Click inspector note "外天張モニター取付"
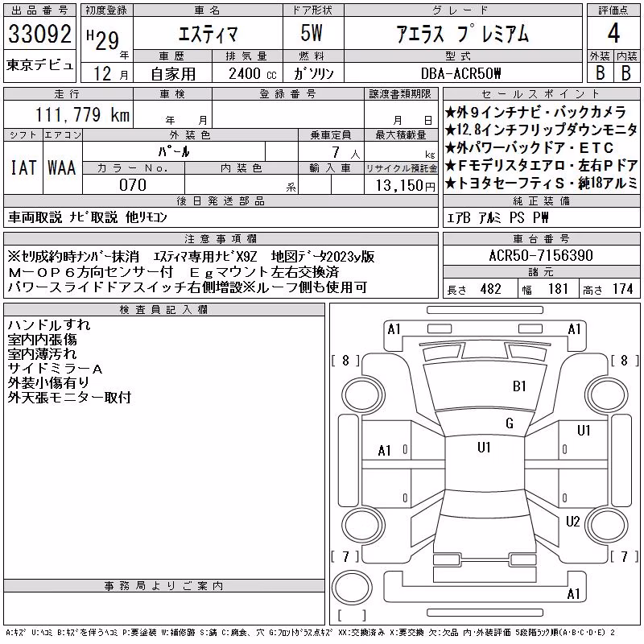Image resolution: width=644 pixels, height=644 pixels. coord(69,397)
